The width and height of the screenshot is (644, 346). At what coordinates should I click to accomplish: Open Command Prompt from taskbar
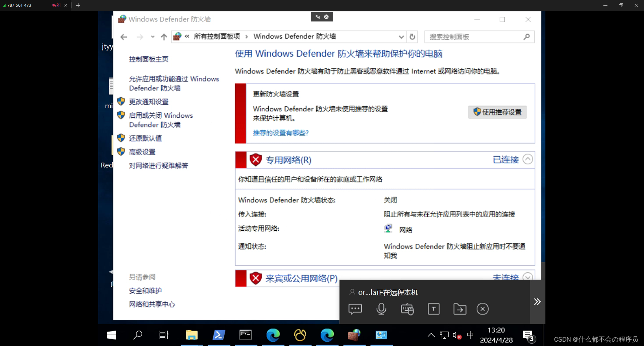[246, 335]
